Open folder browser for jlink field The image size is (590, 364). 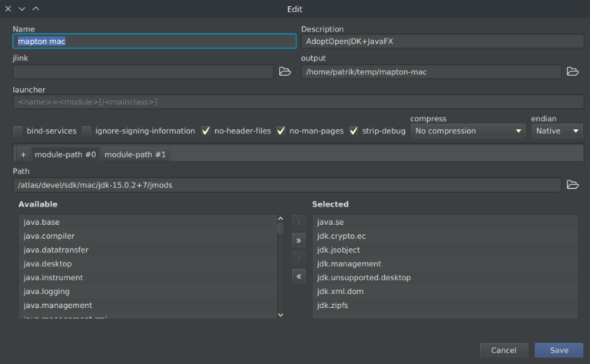(x=285, y=71)
